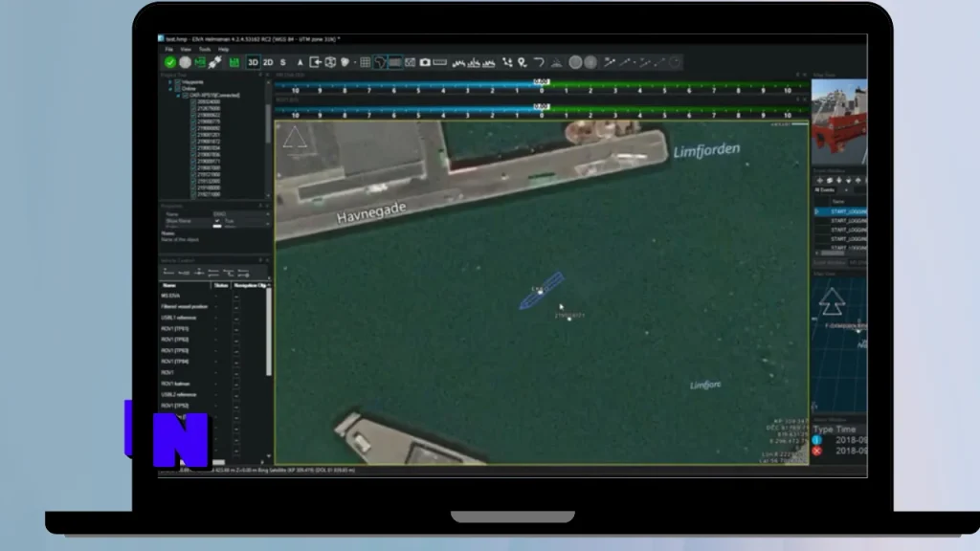
Task: Click the vessel on water icon
Action: click(556, 62)
